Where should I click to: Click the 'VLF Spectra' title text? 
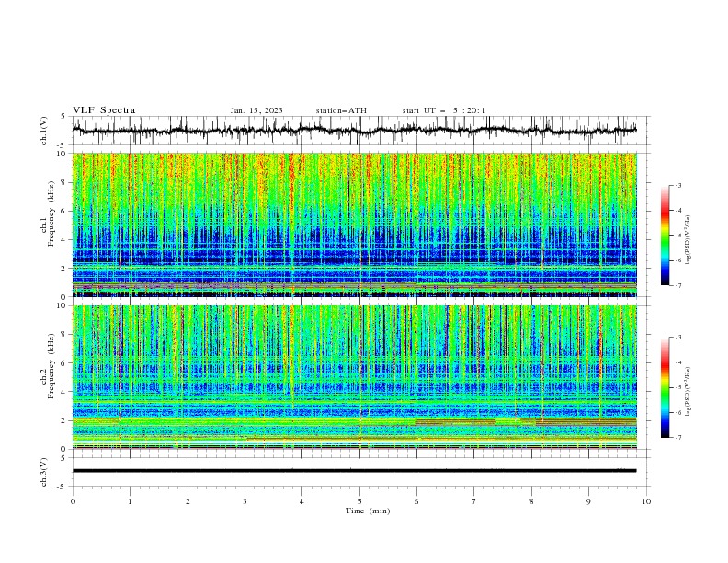104,110
